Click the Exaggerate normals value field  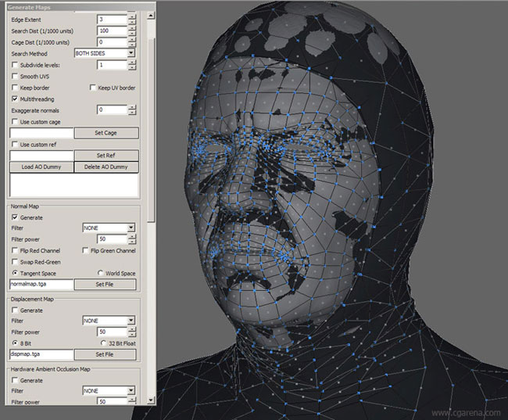112,109
